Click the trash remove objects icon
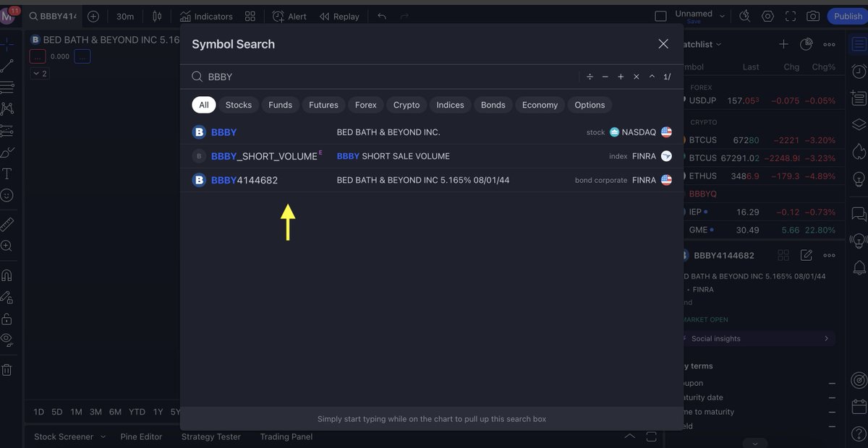Image resolution: width=868 pixels, height=448 pixels. point(7,370)
